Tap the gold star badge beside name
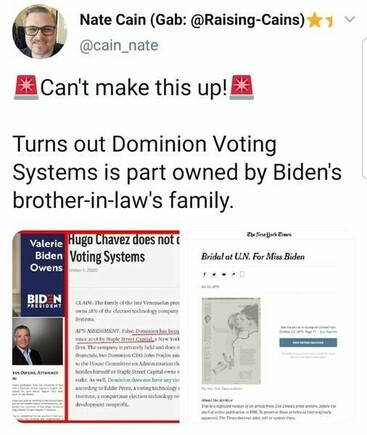This screenshot has height=435, width=367. 314,21
